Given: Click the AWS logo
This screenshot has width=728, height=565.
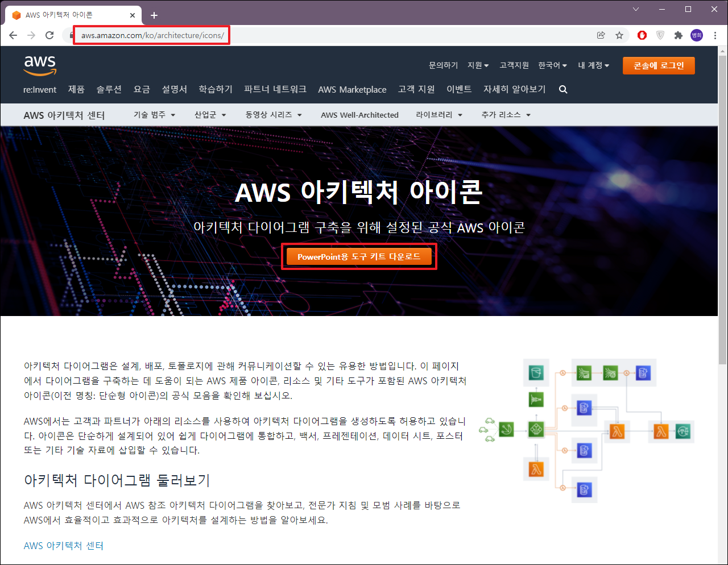Looking at the screenshot, I should click(40, 65).
